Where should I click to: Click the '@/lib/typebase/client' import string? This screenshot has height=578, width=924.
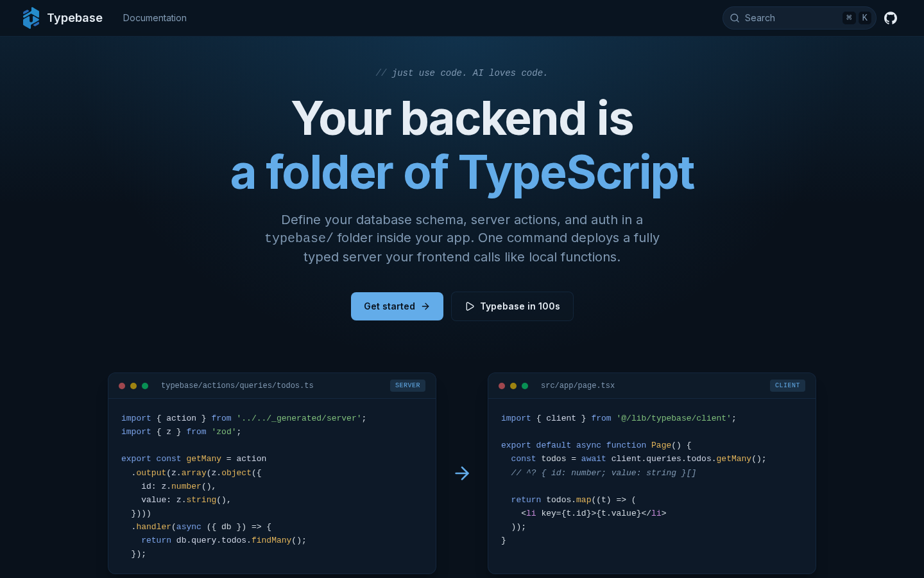tap(674, 418)
